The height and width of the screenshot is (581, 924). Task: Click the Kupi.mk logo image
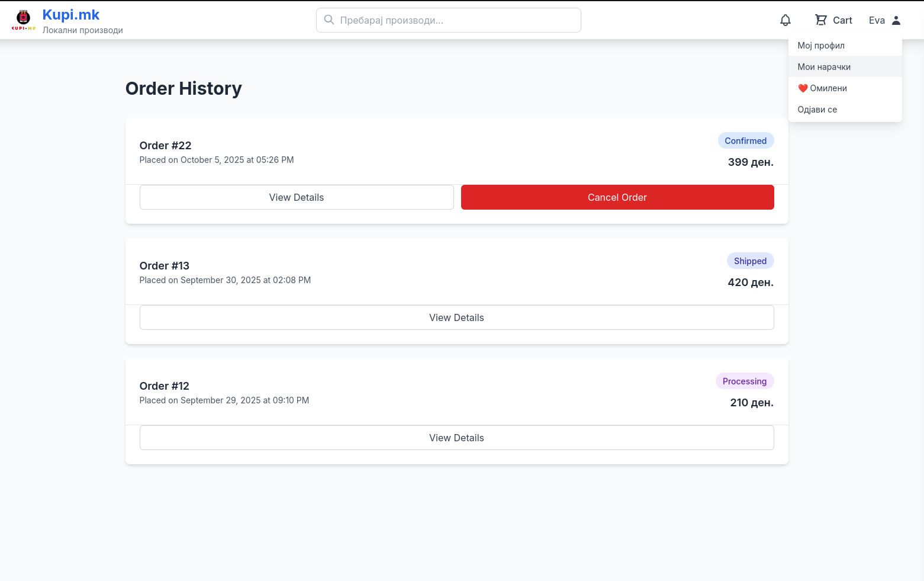[x=24, y=20]
